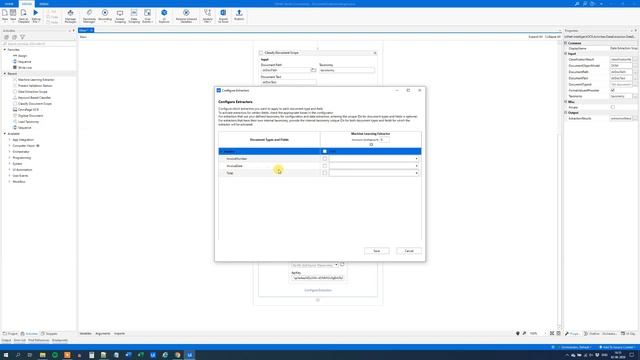This screenshot has height=360, width=640.
Task: Click the collapse-all icon in Activities panel
Action: point(14,37)
